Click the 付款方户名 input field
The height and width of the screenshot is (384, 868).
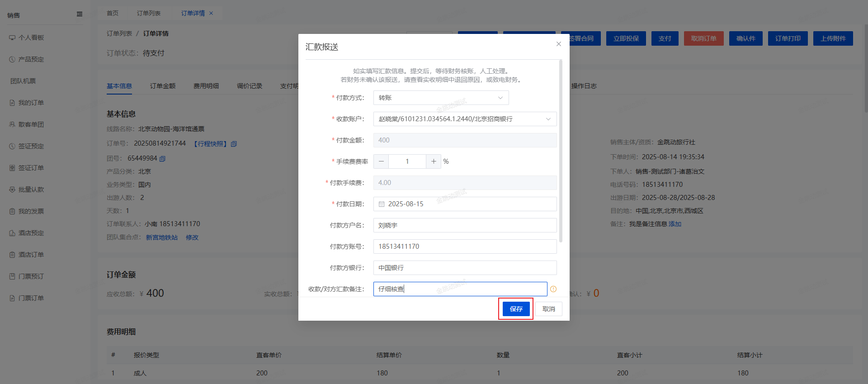point(465,225)
